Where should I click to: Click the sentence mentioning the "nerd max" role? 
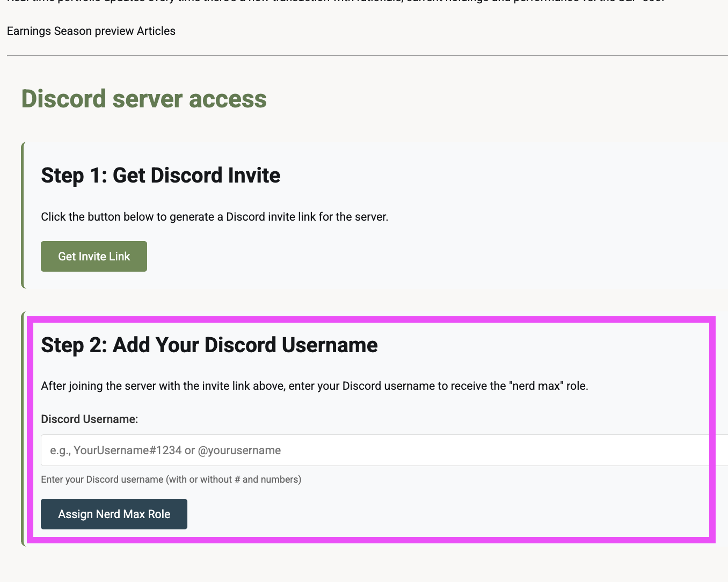[x=315, y=386]
